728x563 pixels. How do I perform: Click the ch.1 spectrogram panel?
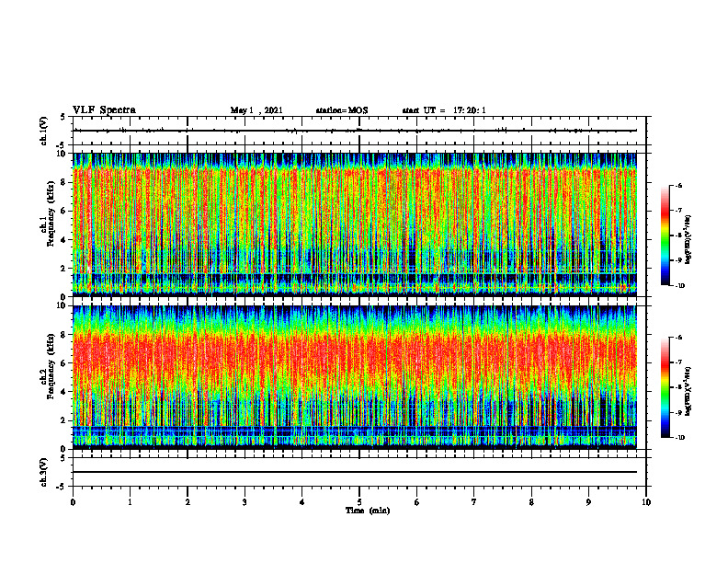(355, 224)
